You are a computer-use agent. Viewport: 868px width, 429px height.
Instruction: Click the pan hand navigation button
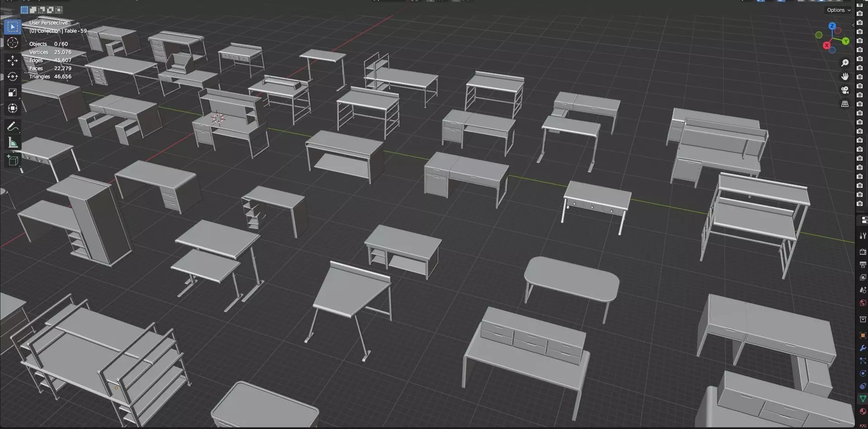[845, 76]
